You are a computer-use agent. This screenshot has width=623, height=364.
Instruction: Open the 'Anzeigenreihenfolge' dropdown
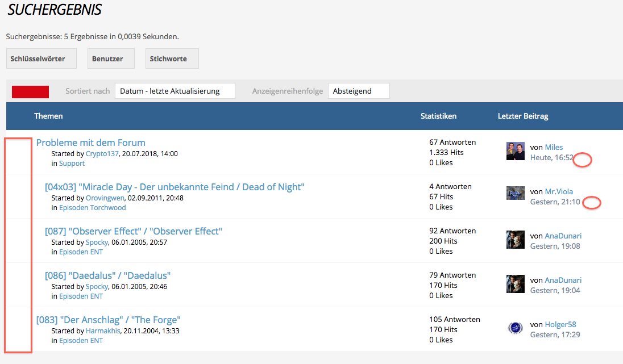coord(358,91)
